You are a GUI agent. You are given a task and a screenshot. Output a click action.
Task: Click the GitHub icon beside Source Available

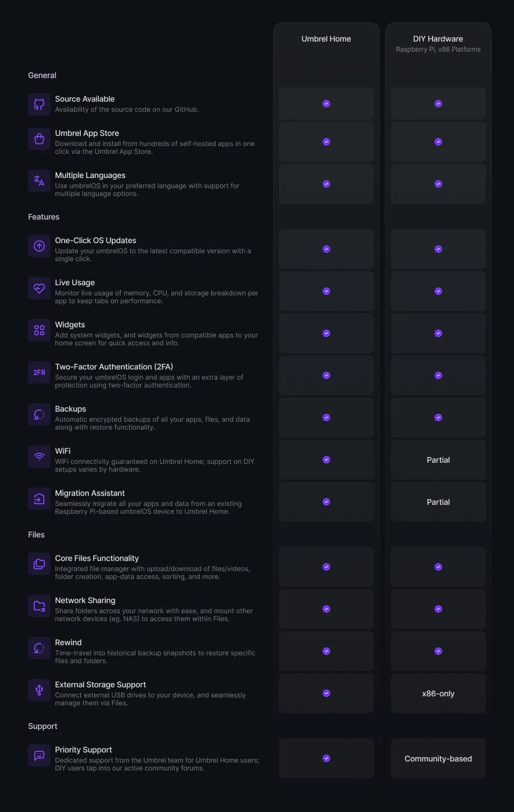(39, 104)
